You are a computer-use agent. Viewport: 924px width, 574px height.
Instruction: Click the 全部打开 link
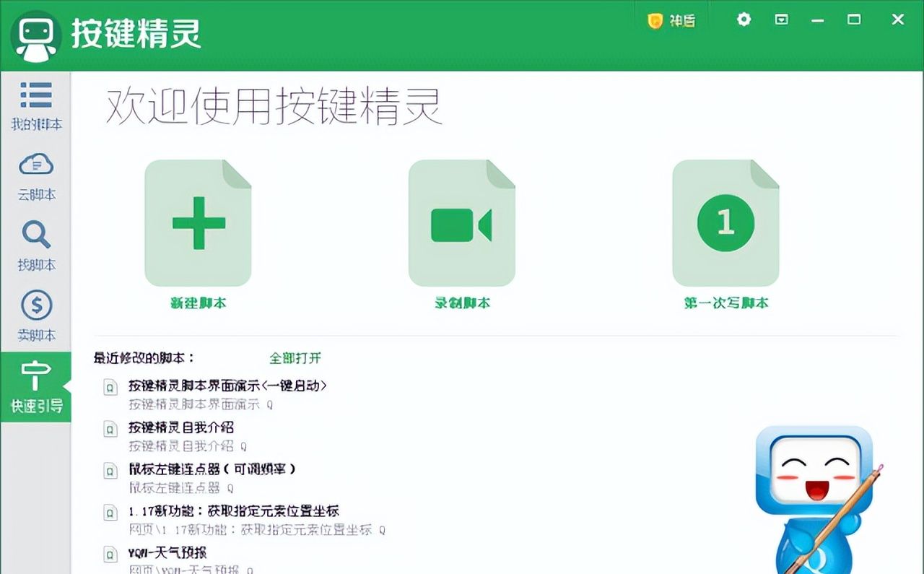296,358
